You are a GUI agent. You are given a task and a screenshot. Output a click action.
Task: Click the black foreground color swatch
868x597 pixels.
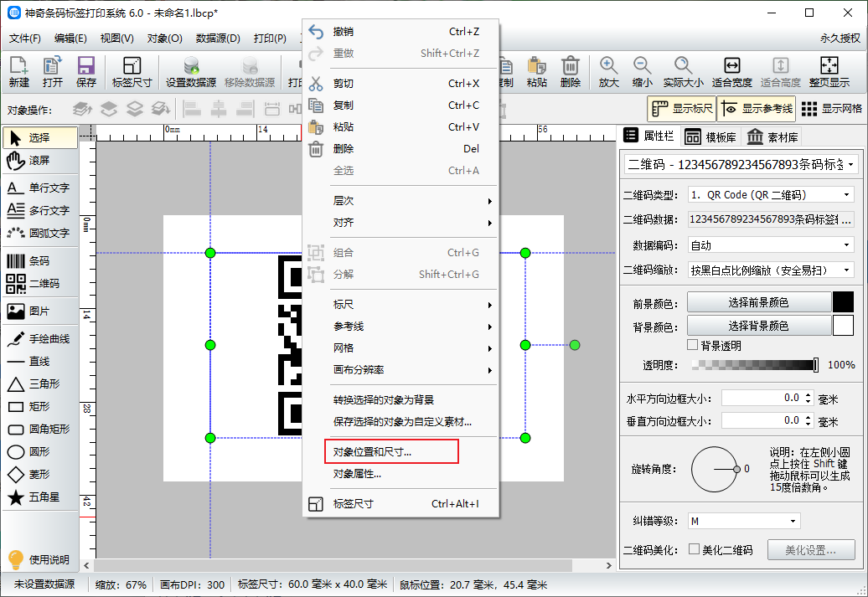(x=843, y=302)
